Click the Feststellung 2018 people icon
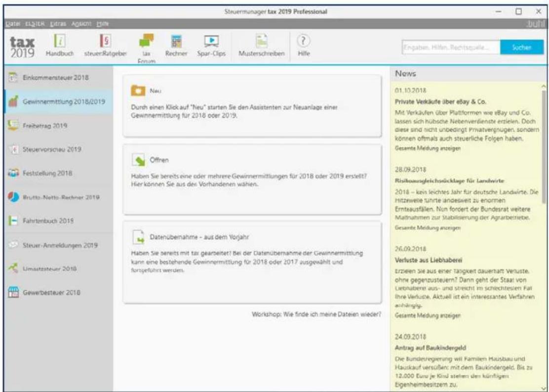This screenshot has height=392, width=549. pos(13,173)
